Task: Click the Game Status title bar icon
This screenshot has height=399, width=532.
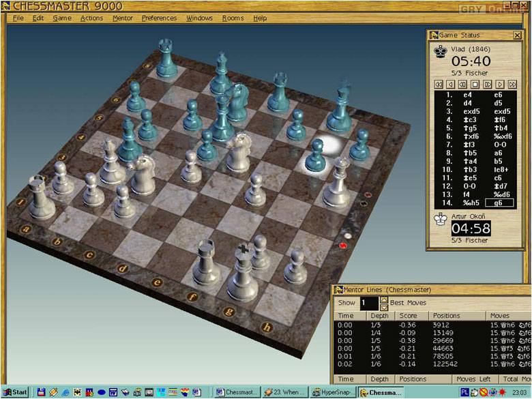Action: coord(434,35)
